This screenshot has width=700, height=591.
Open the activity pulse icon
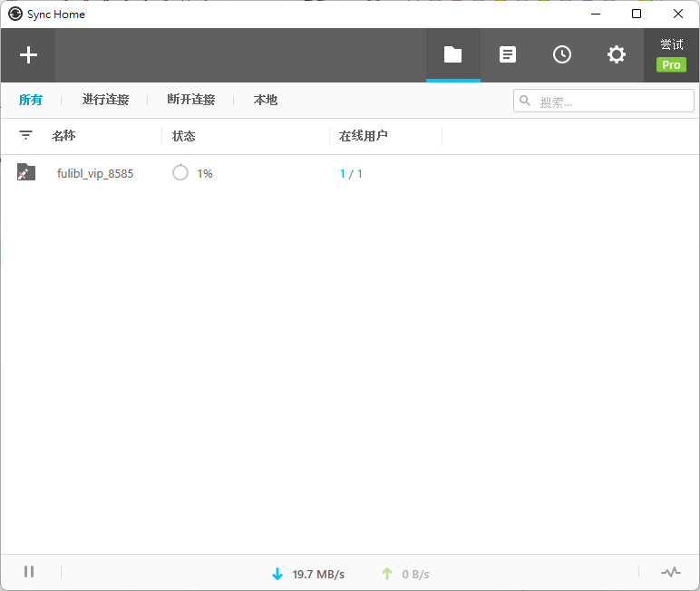click(x=671, y=572)
